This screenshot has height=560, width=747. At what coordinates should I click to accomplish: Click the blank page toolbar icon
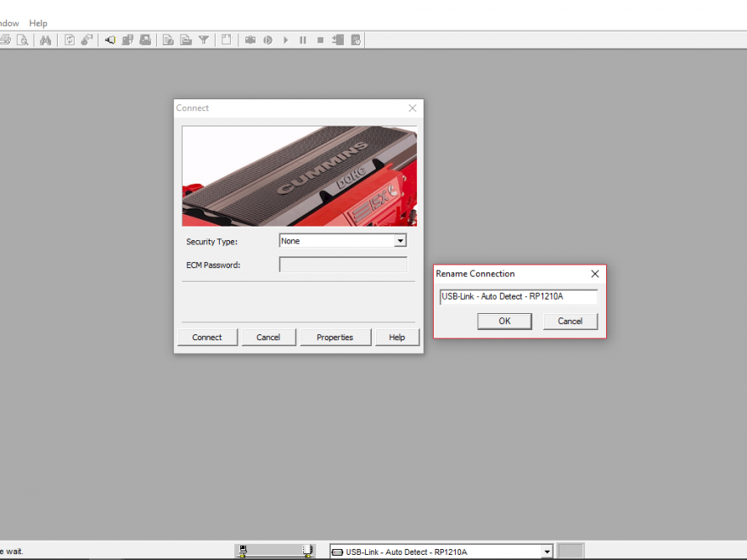227,40
